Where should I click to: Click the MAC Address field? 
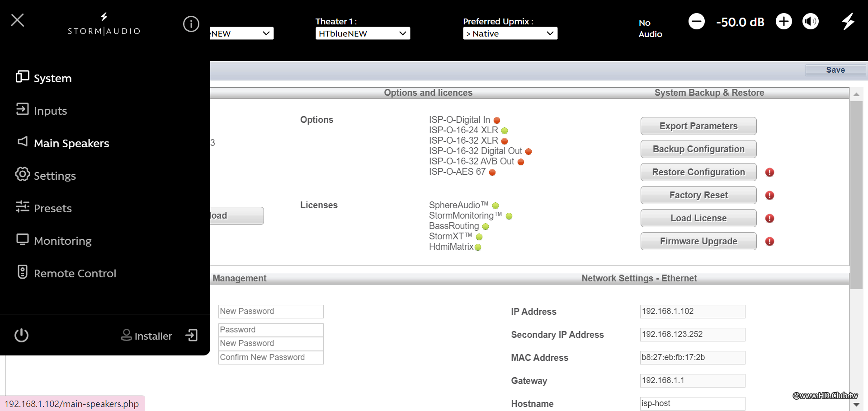693,357
